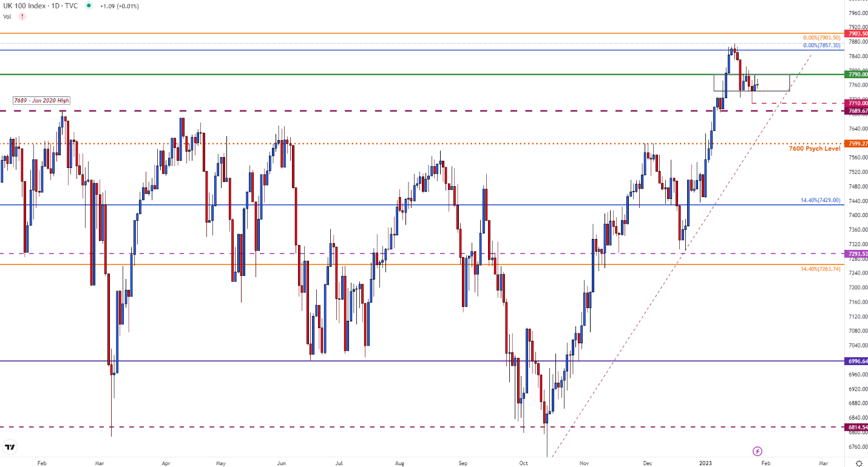868x467 pixels.
Task: Click the Feb label beside 2023 on time axis
Action: [x=766, y=463]
